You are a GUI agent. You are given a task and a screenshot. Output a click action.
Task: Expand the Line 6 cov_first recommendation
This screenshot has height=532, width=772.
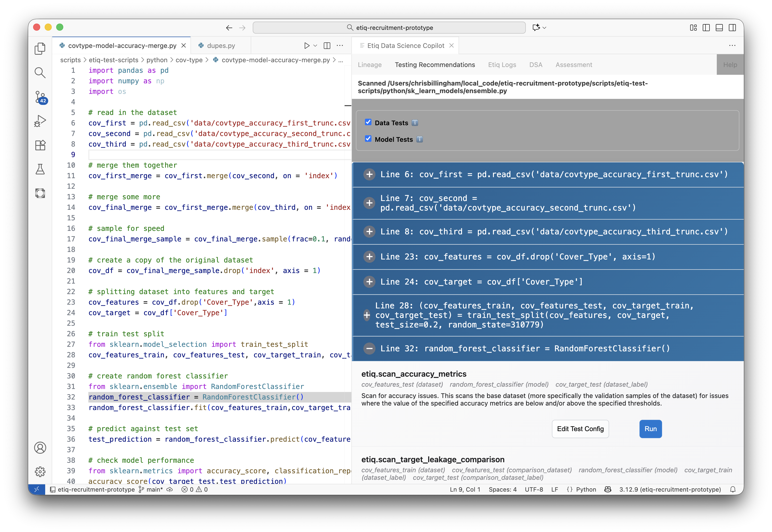coord(369,174)
